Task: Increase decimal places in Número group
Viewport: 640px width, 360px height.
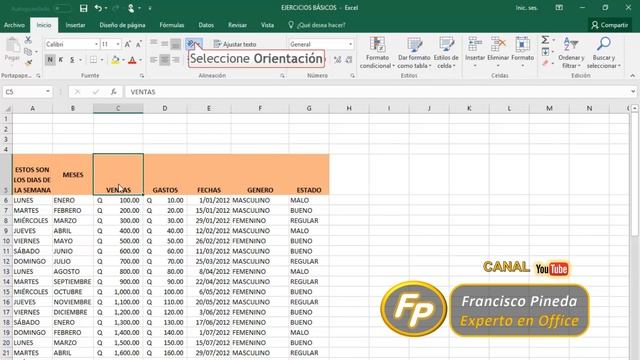Action: pos(337,60)
